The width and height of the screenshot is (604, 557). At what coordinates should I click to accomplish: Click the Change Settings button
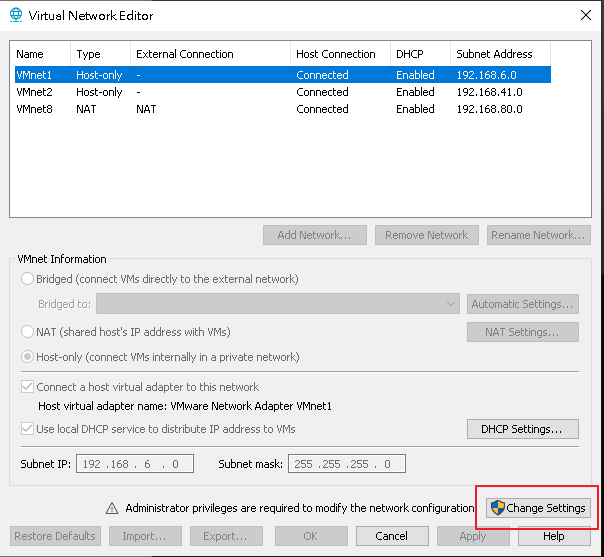(x=538, y=508)
